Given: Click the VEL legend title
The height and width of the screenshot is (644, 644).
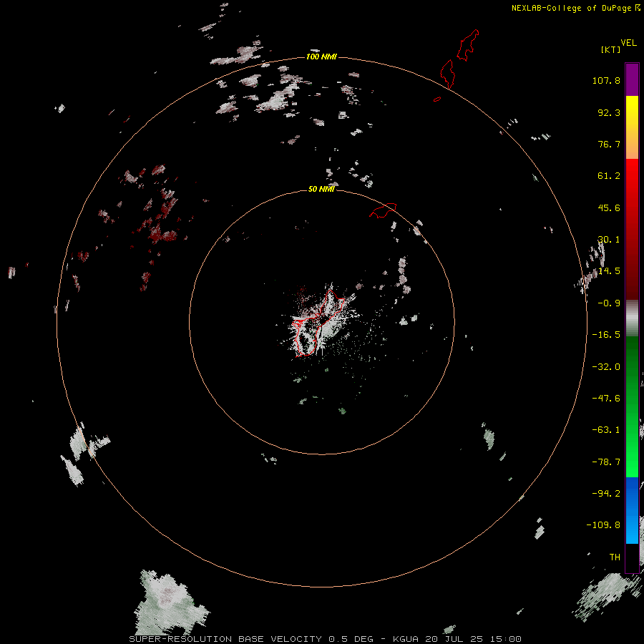Looking at the screenshot, I should pos(628,43).
